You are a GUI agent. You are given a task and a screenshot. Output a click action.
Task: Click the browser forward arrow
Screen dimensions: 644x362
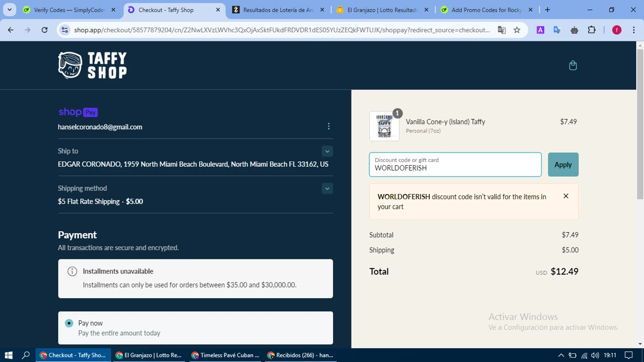pyautogui.click(x=27, y=30)
